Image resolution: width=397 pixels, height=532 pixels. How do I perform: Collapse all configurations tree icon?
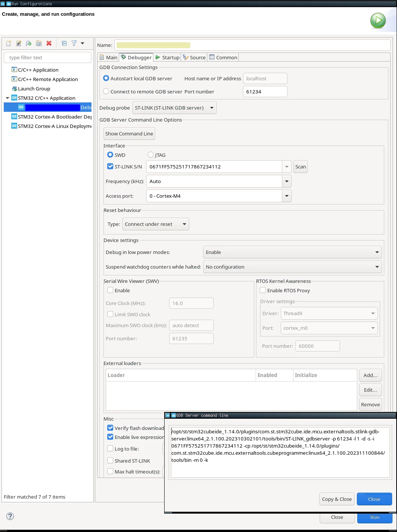pos(64,44)
